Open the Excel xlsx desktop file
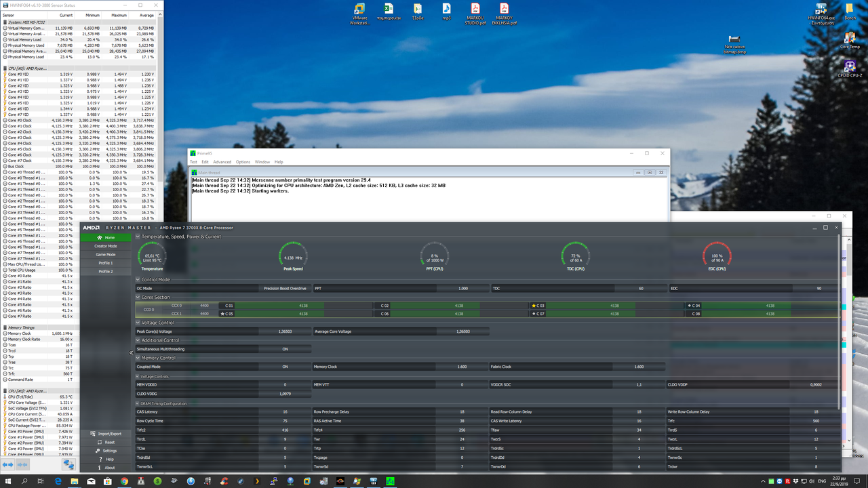Image resolution: width=868 pixels, height=488 pixels. (389, 12)
